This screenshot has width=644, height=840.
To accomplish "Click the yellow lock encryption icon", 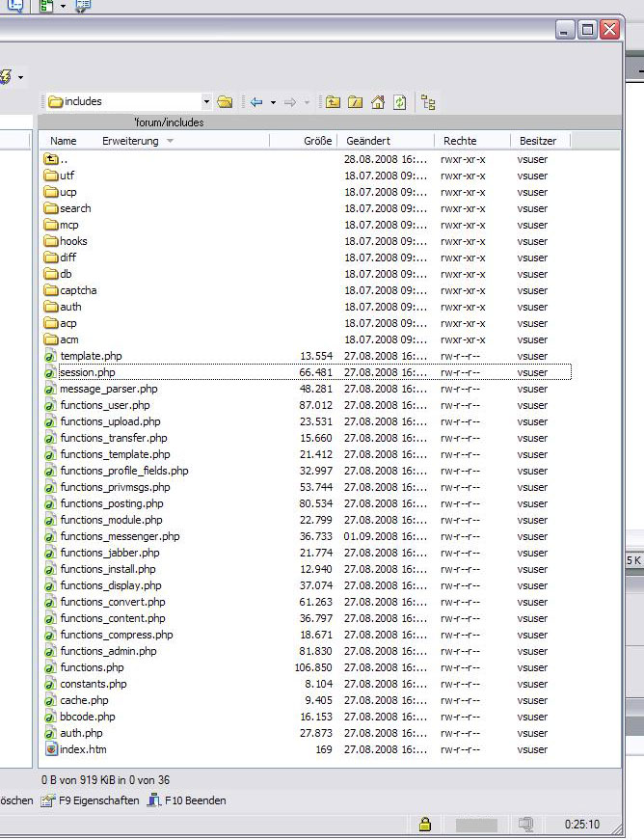I will pos(424,825).
